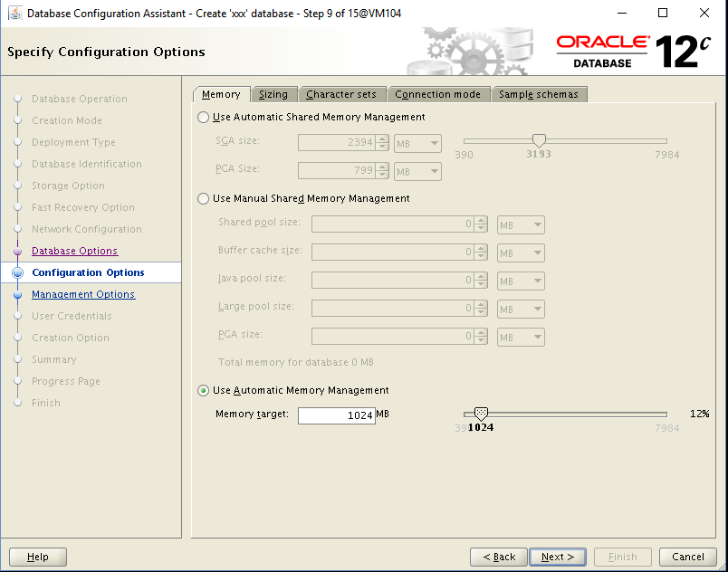Open the Sample schemas tab
Viewport: 728px width, 572px height.
click(x=539, y=94)
